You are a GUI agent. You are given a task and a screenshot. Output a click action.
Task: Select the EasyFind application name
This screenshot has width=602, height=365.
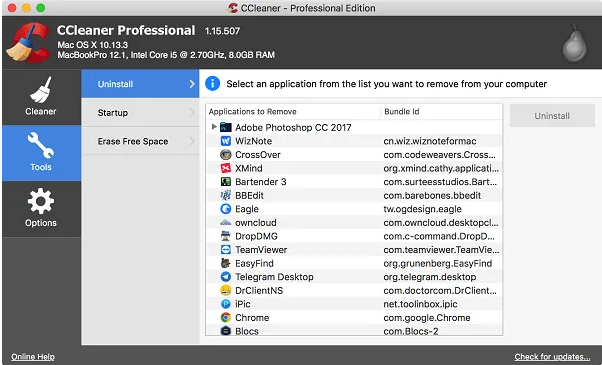(x=254, y=263)
